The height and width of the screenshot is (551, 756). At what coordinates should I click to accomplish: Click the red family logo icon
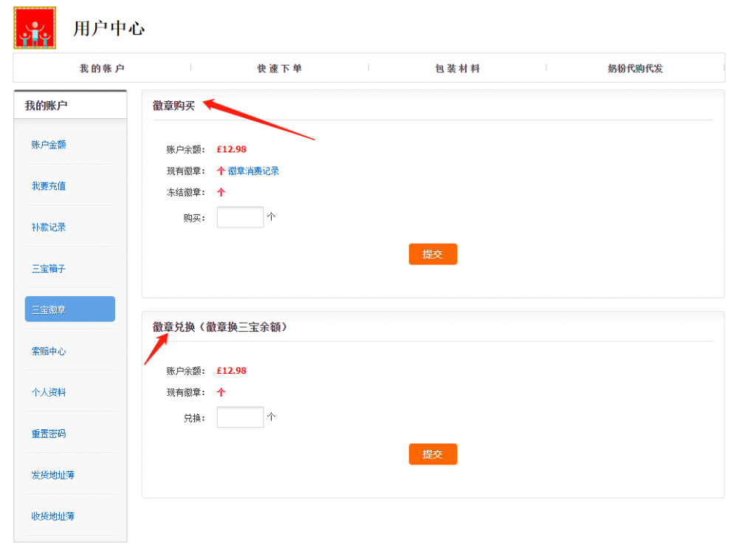point(35,28)
